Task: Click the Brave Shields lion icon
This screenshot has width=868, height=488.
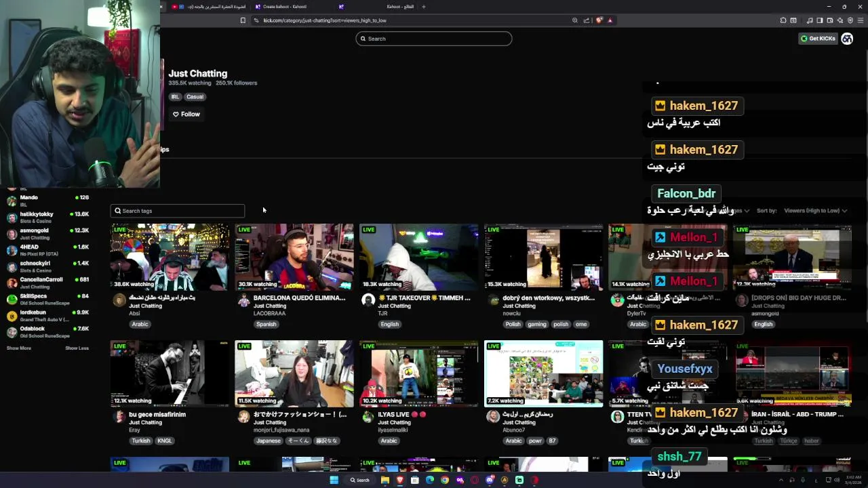Action: pos(599,20)
